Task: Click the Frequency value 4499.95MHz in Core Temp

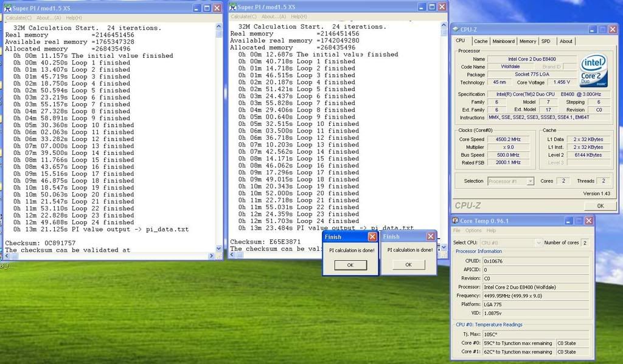Action: [x=535, y=296]
